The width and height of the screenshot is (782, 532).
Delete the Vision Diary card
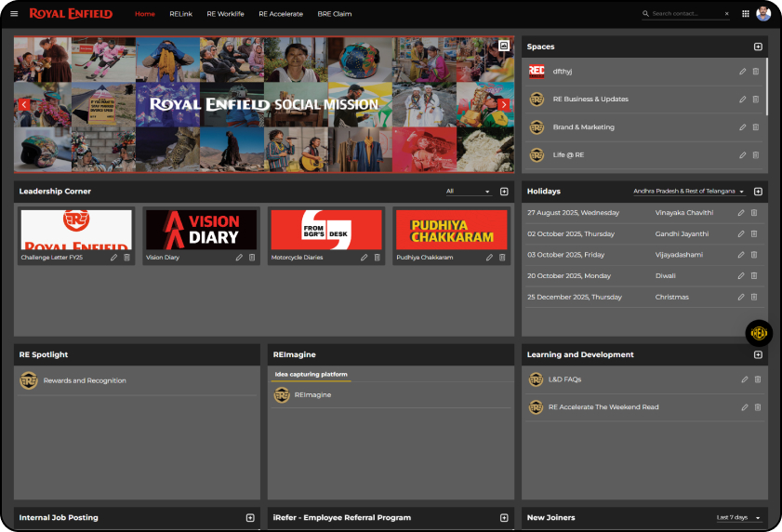[x=252, y=258]
